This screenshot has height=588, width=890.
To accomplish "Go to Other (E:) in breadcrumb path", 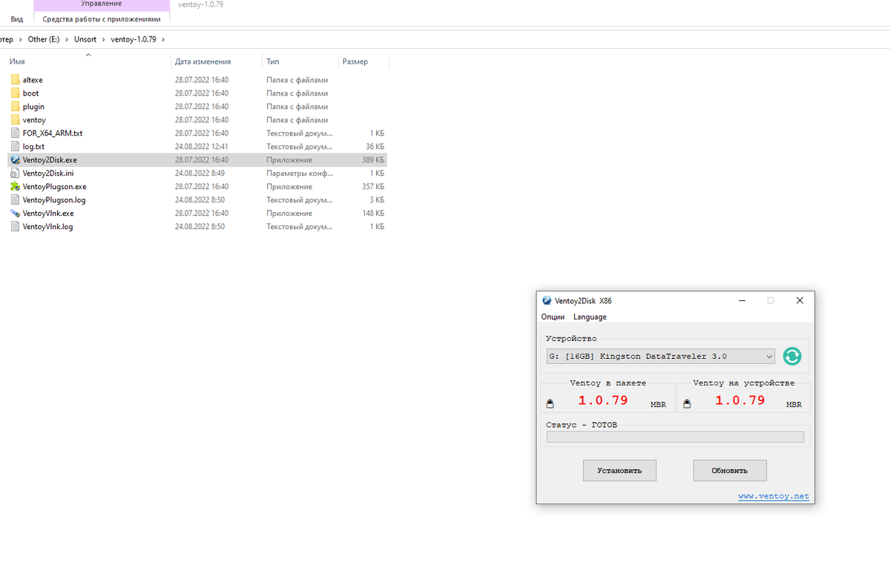I will pyautogui.click(x=44, y=39).
